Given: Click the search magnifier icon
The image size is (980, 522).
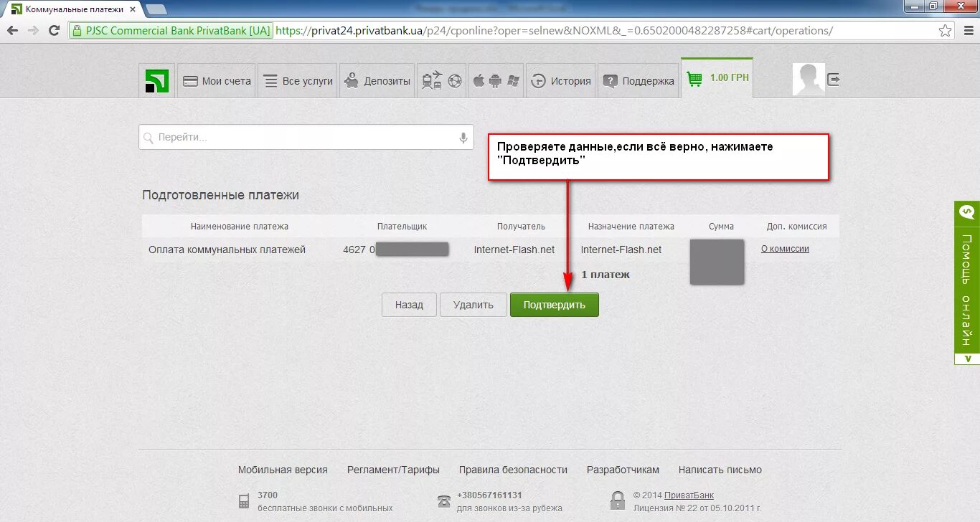Looking at the screenshot, I should 149,138.
